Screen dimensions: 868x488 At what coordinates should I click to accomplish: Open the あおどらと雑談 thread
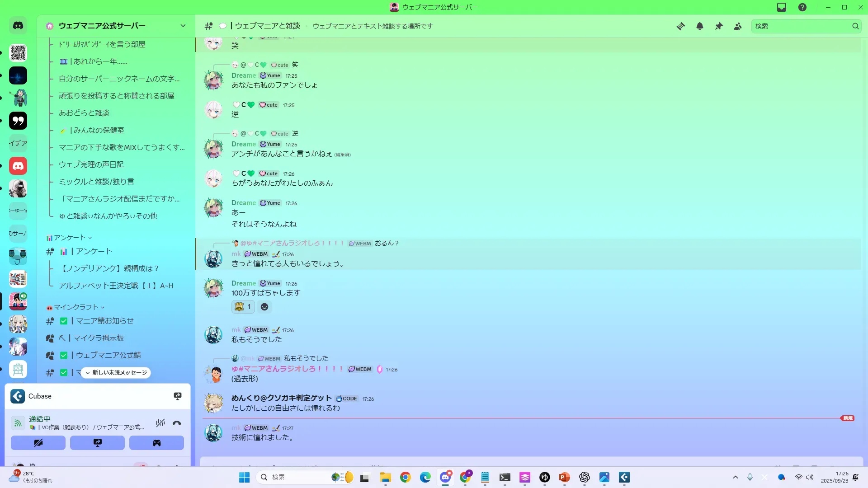click(84, 113)
